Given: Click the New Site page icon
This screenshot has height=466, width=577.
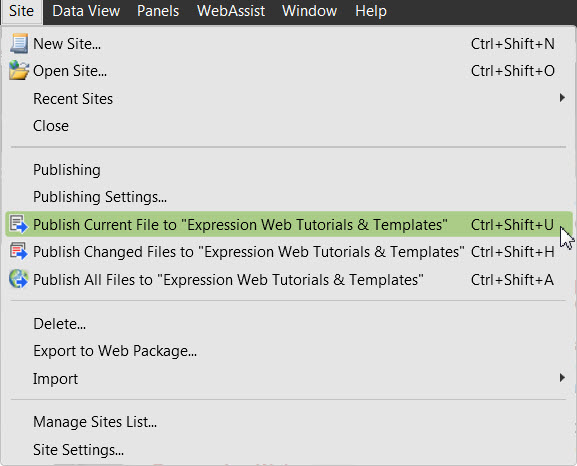Looking at the screenshot, I should [19, 43].
